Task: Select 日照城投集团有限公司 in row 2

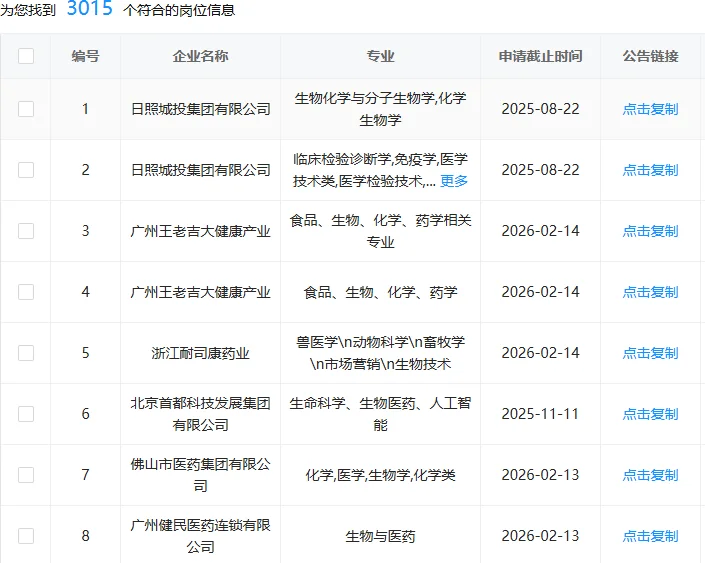Action: pos(201,170)
